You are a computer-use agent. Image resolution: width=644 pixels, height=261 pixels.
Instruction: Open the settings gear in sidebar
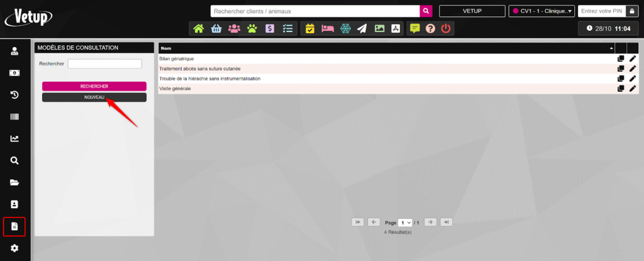pos(14,248)
